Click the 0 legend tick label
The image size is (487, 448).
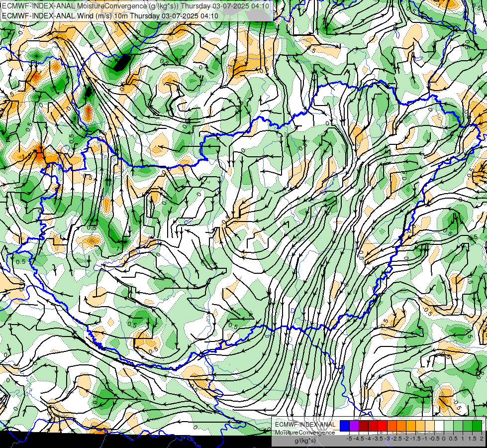[444, 439]
